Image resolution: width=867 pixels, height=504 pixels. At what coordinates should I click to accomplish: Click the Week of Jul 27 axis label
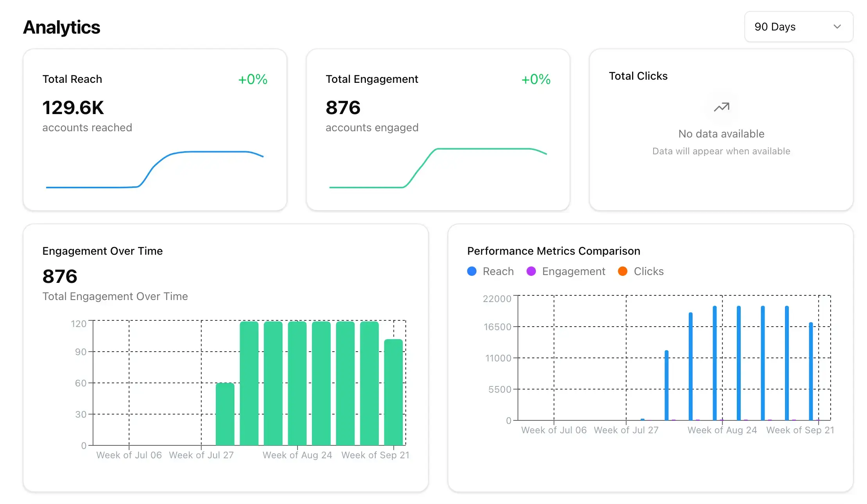201,455
